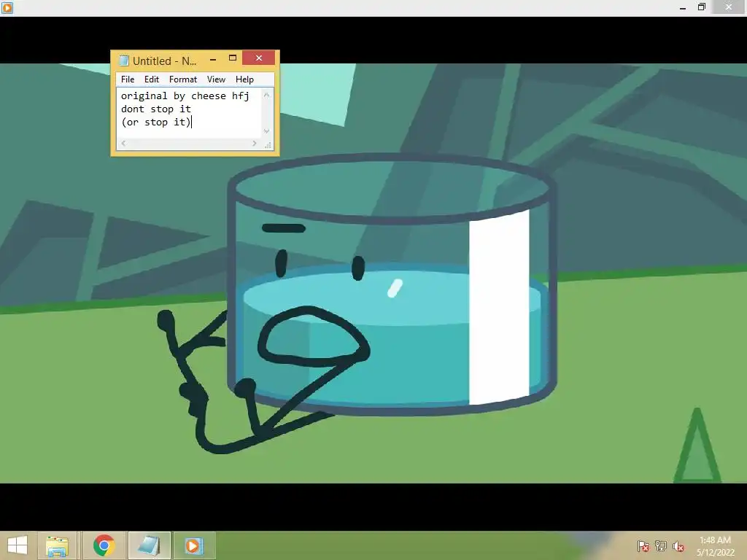
Task: Click the text 'original by cheese hfj'
Action: 185,96
